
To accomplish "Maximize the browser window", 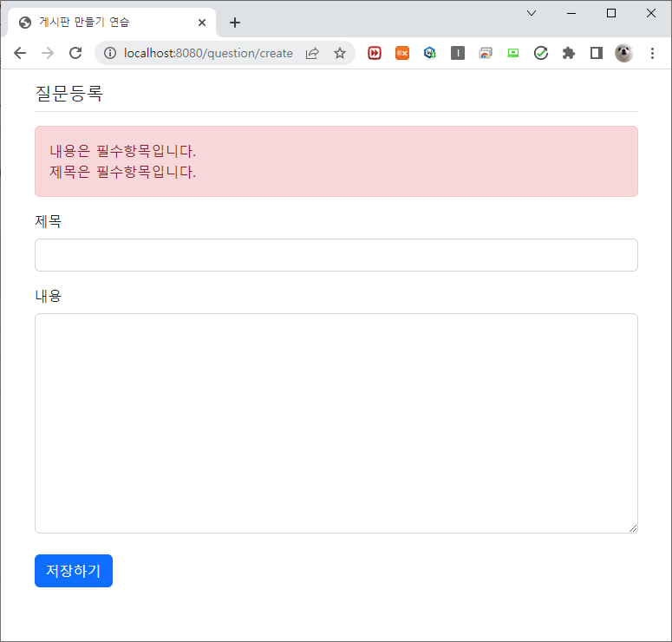I will [611, 13].
